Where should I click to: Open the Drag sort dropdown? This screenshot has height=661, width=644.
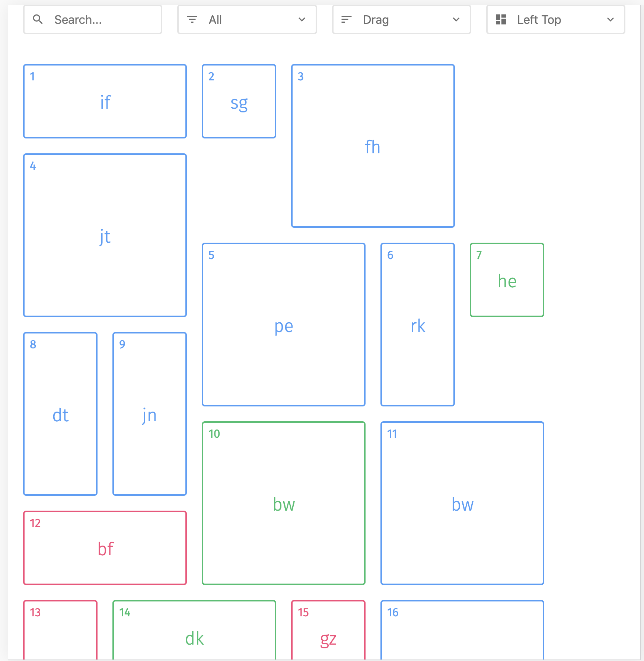402,19
